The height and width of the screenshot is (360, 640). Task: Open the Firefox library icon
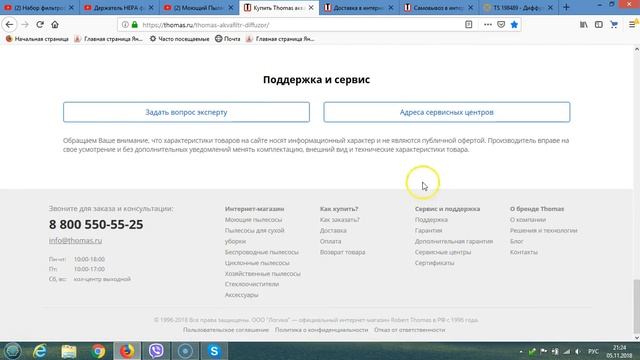point(584,25)
